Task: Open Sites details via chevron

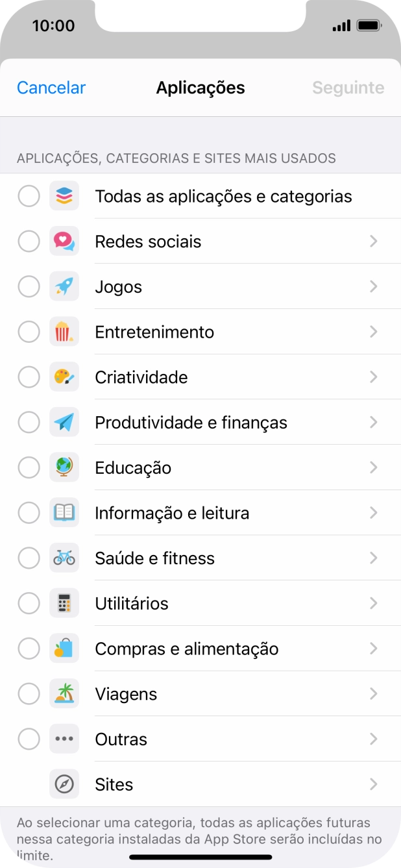Action: pyautogui.click(x=374, y=784)
